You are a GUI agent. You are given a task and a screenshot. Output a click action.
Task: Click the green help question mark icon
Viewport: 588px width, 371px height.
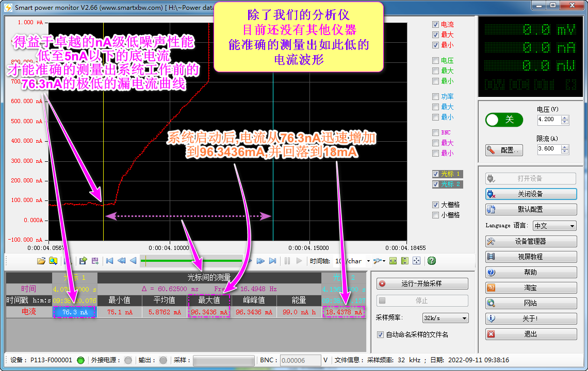pos(432,261)
